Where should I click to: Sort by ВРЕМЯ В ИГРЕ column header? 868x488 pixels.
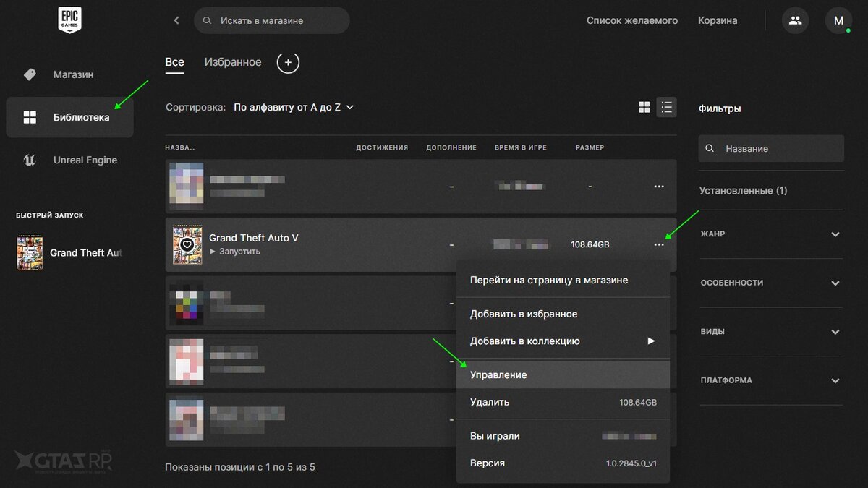point(520,147)
